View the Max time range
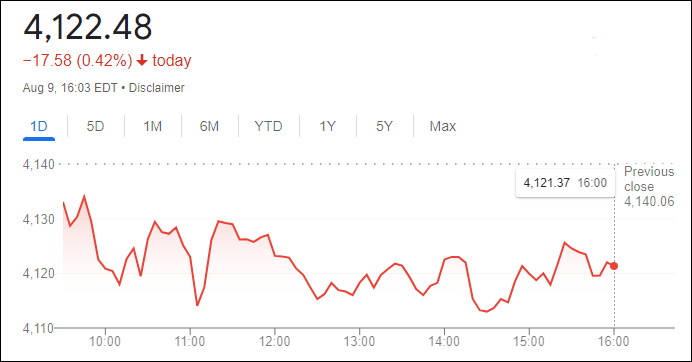692x362 pixels. (x=443, y=127)
